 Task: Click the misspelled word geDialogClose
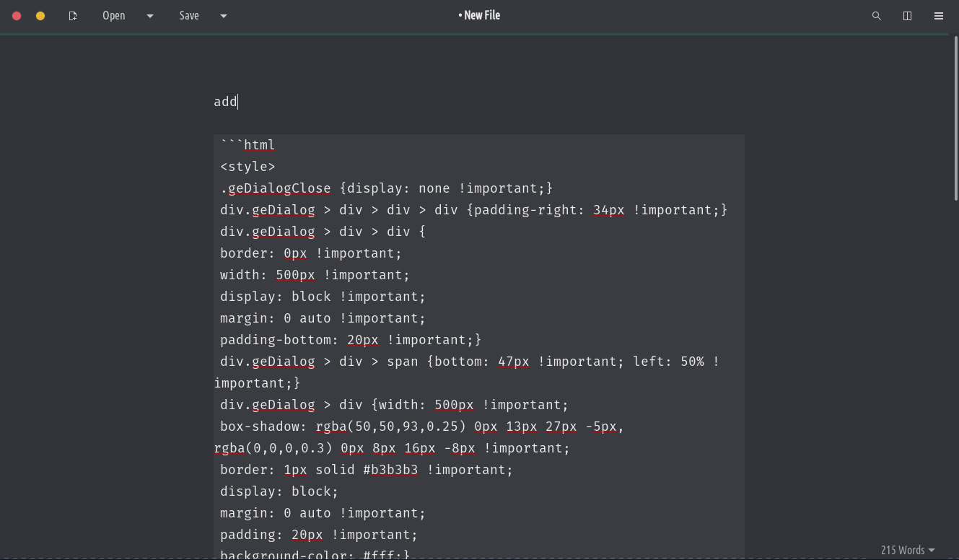click(279, 188)
